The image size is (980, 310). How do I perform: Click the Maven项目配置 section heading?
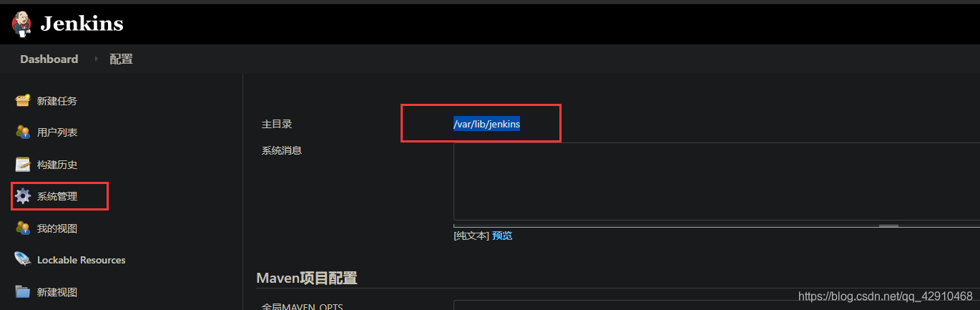pyautogui.click(x=307, y=278)
